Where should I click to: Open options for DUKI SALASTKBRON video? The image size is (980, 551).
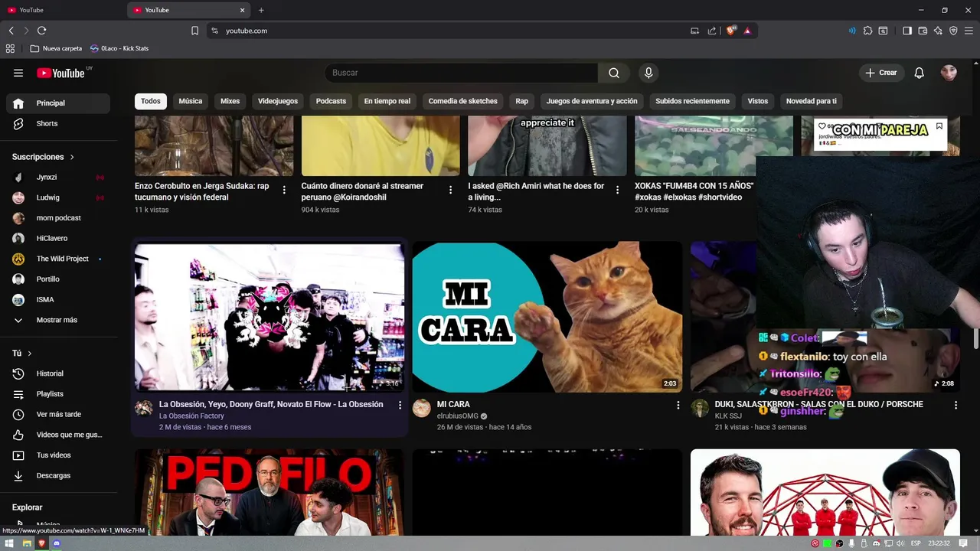(955, 405)
